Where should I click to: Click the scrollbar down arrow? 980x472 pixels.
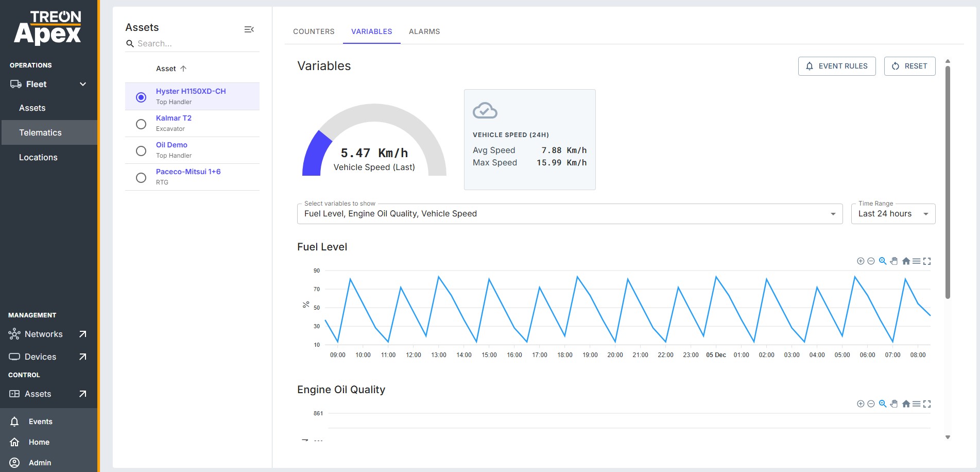948,437
